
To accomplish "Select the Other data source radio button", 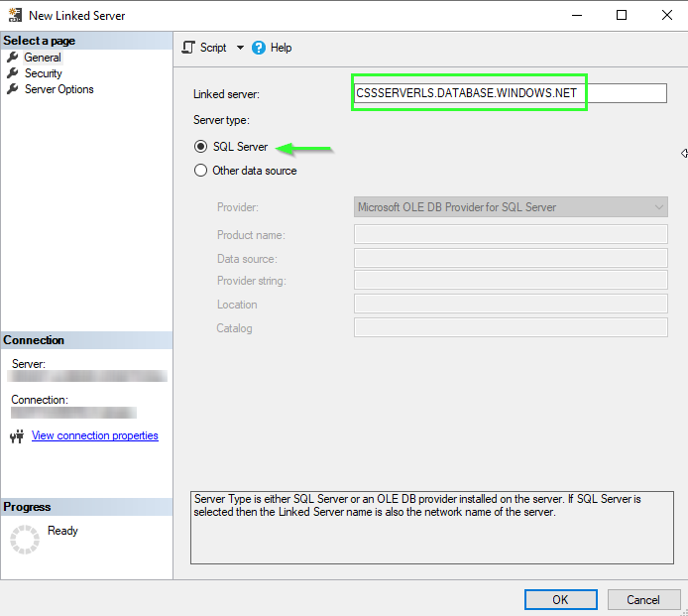I will [200, 171].
